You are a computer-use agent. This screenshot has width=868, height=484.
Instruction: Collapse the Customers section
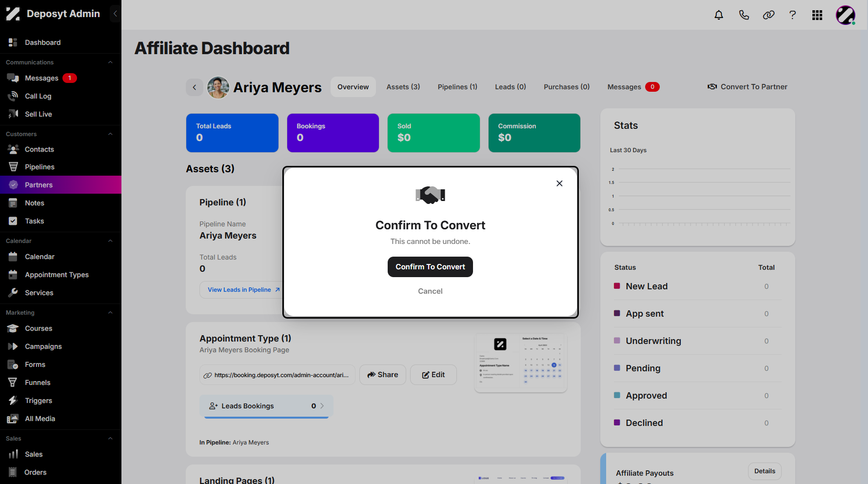pos(110,134)
